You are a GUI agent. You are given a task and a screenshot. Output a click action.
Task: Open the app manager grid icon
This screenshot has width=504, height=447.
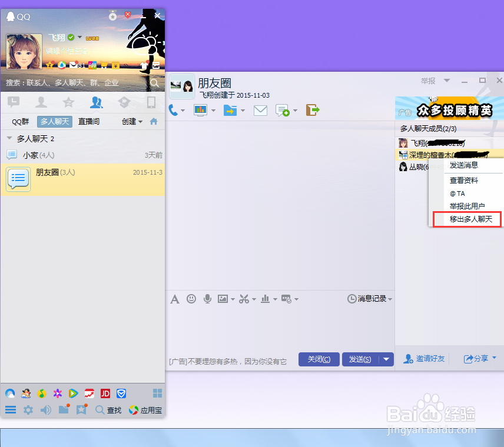[x=158, y=393]
